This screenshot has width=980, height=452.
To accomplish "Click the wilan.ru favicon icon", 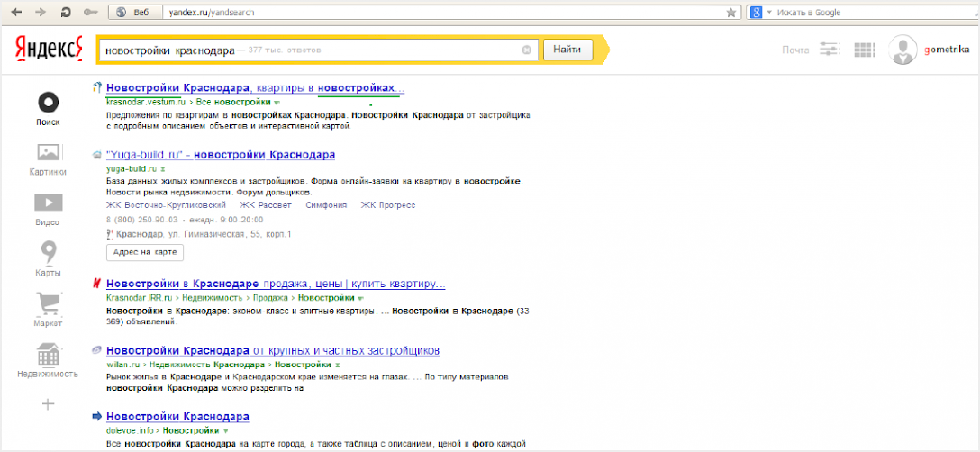I will pos(97,350).
